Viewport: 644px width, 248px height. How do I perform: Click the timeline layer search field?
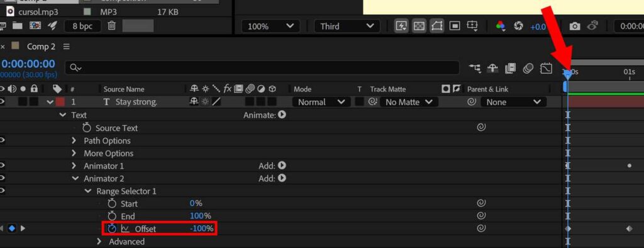[262, 68]
